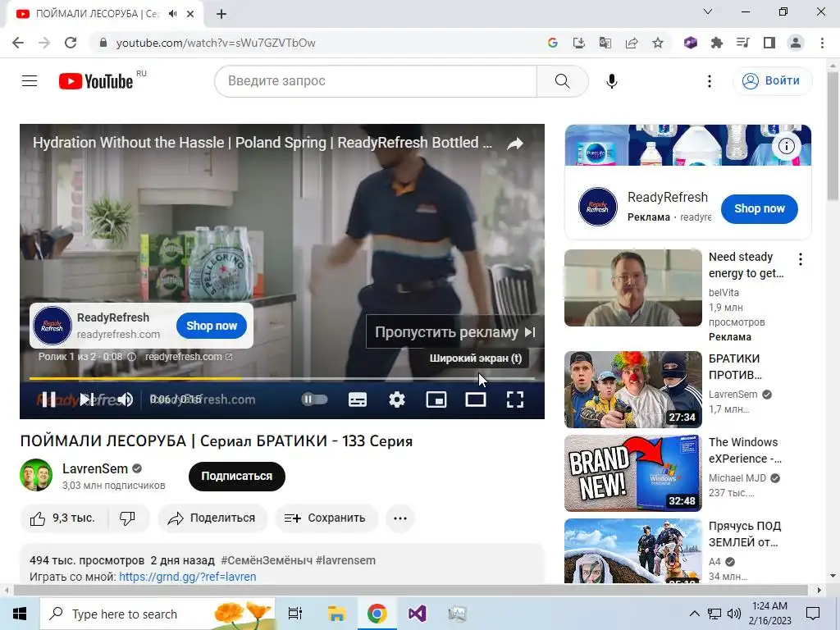This screenshot has width=840, height=630.
Task: Open Task View on taskbar
Action: coord(295,614)
